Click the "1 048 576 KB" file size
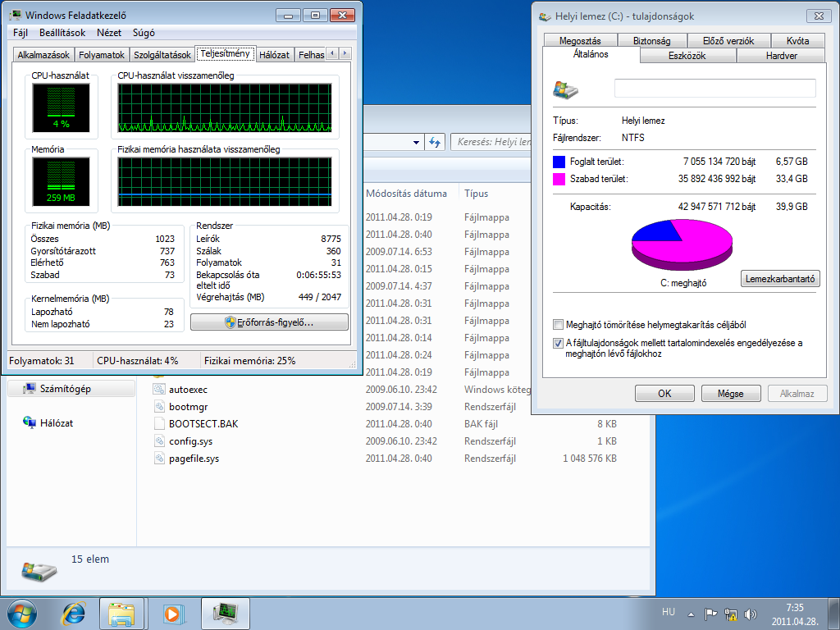Screen dimensions: 840x630 590,458
